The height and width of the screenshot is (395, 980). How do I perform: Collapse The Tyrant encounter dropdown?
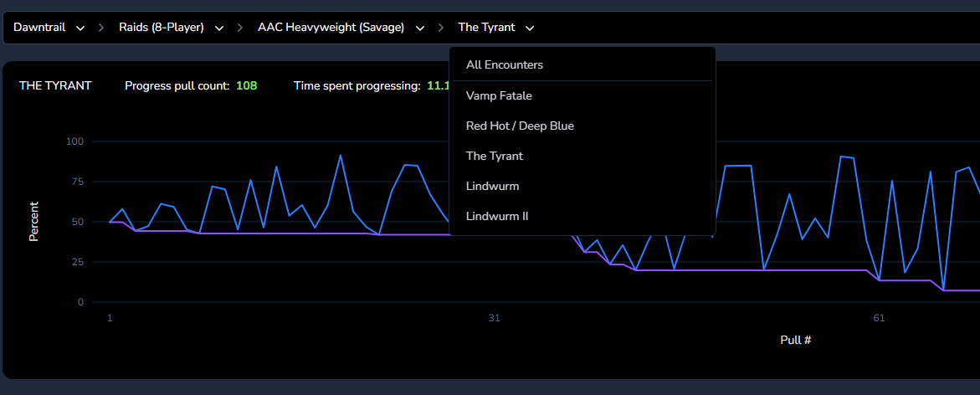click(x=496, y=28)
